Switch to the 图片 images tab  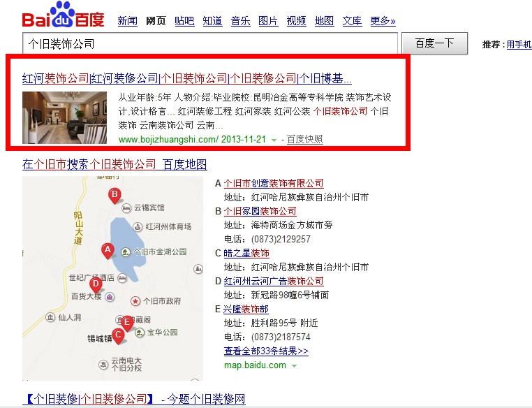(x=267, y=21)
